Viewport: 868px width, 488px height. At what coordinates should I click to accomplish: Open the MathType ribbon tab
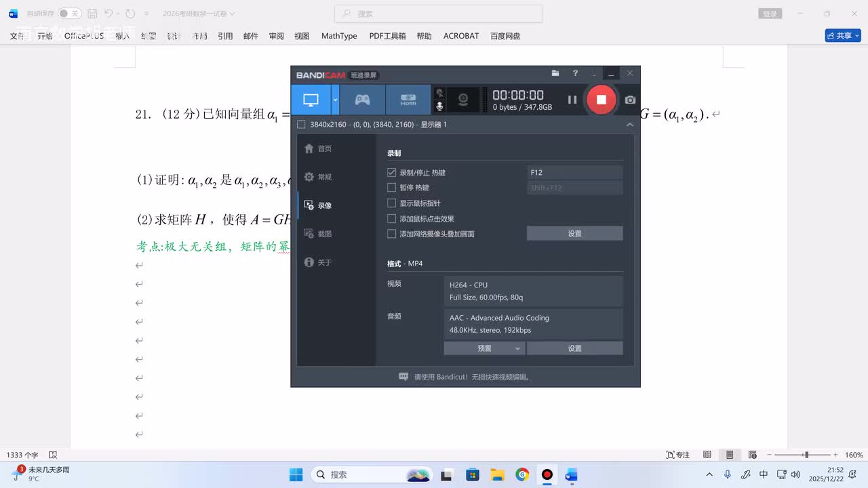point(339,36)
